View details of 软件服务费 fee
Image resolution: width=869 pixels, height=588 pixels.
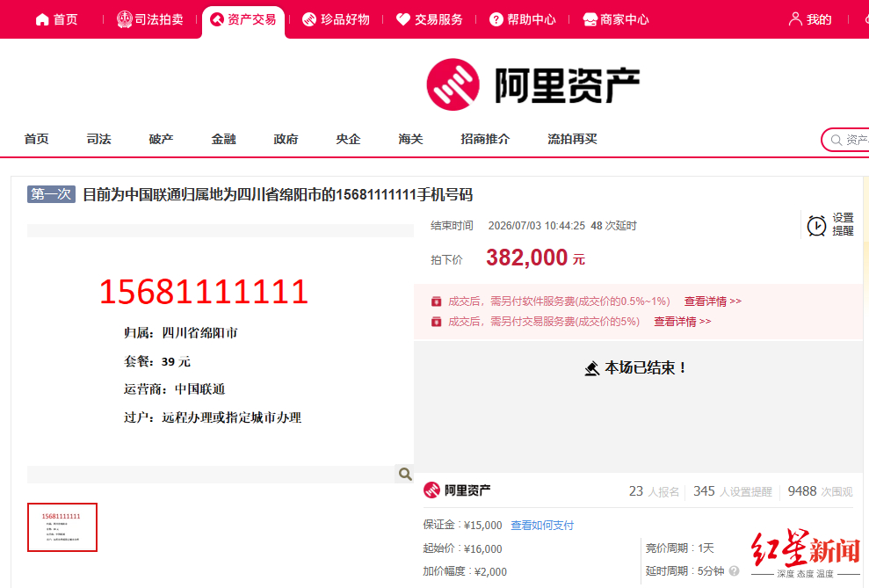click(713, 301)
